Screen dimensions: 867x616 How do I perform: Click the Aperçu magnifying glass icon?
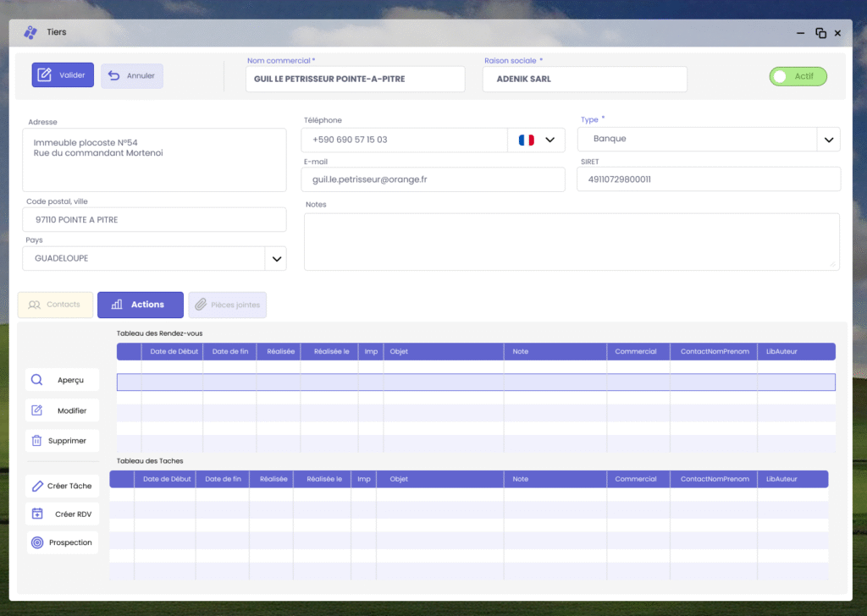click(x=37, y=380)
